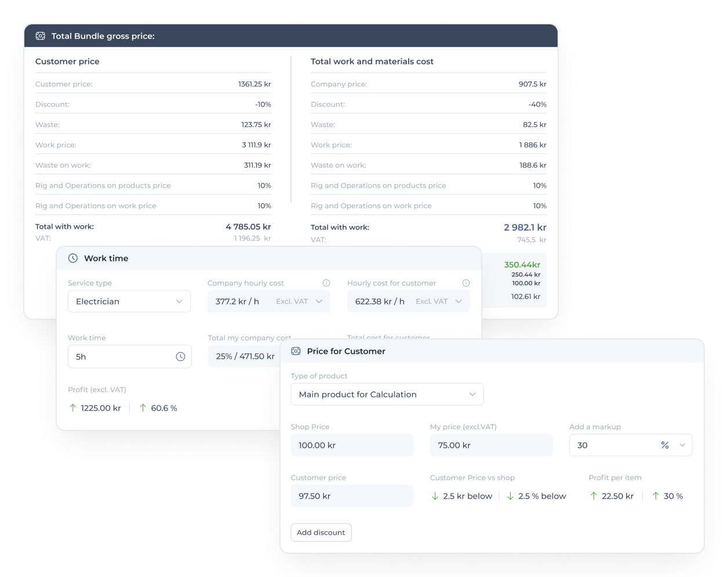Viewport: 728px width, 577px height.
Task: Click the 82.5 kr waste value
Action: coord(534,125)
